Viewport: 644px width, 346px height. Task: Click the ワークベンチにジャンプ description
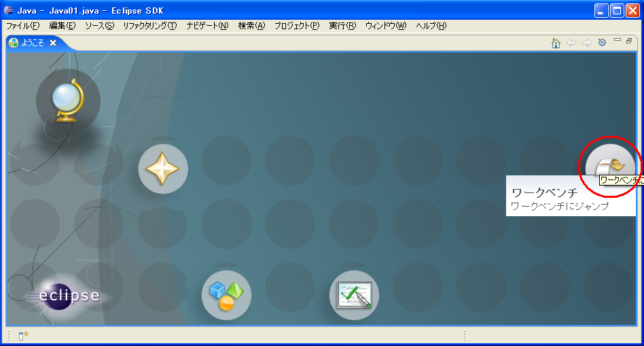point(559,206)
